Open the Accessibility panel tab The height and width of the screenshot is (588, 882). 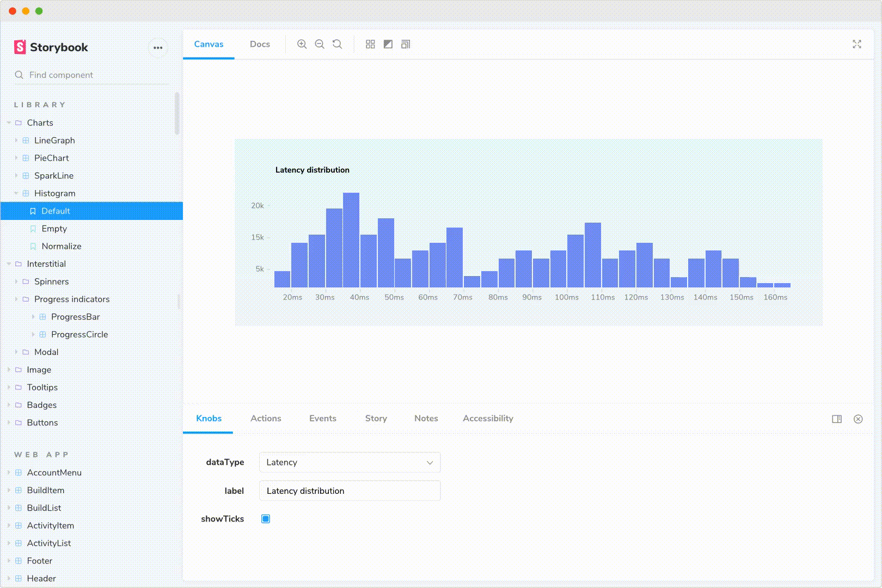click(x=488, y=418)
